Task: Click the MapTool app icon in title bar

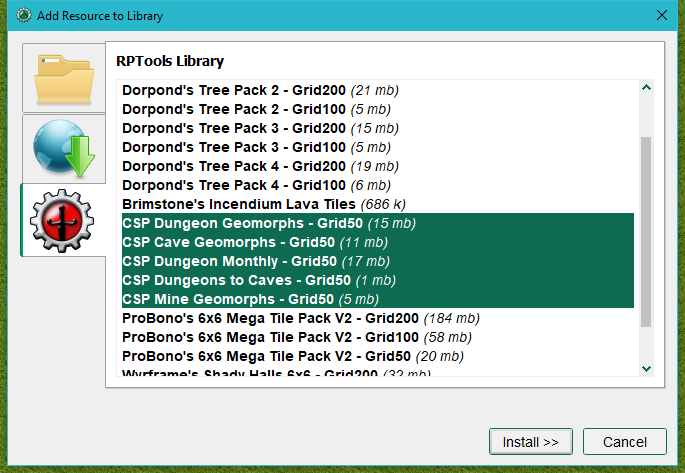Action: 24,15
